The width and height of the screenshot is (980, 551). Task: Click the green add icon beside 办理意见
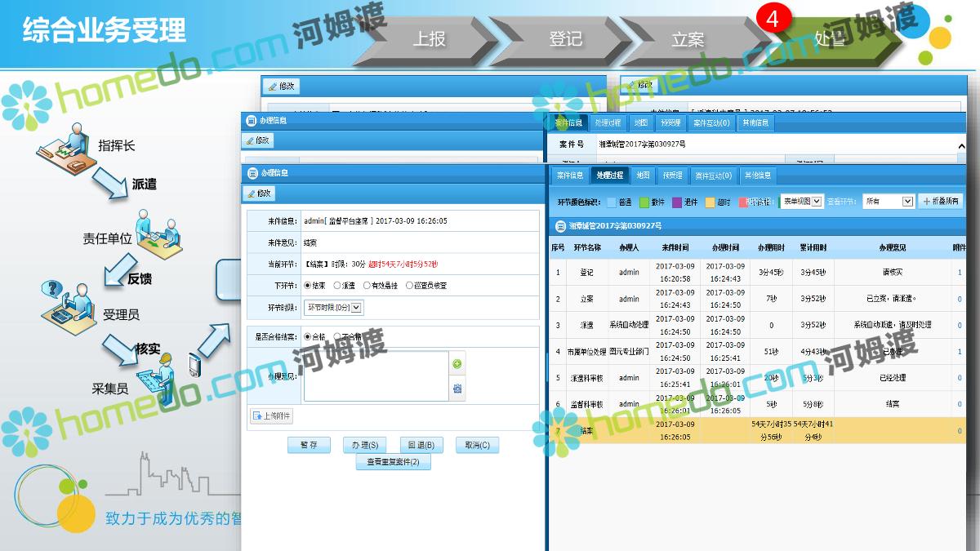pos(457,364)
